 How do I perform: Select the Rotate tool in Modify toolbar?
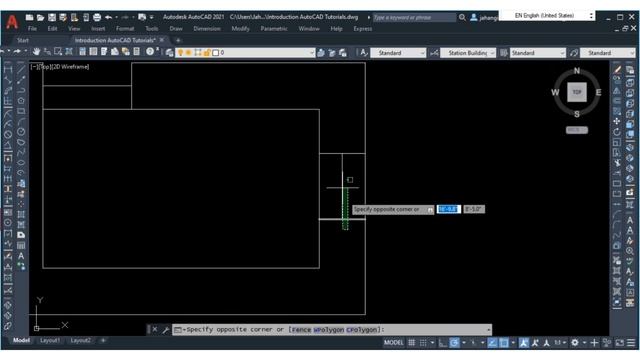point(617,132)
